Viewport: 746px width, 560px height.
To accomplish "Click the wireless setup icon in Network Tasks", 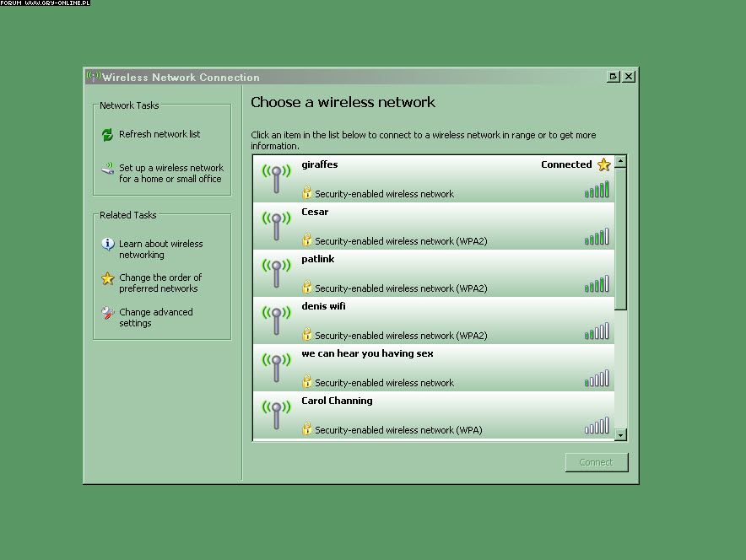I will coord(107,169).
